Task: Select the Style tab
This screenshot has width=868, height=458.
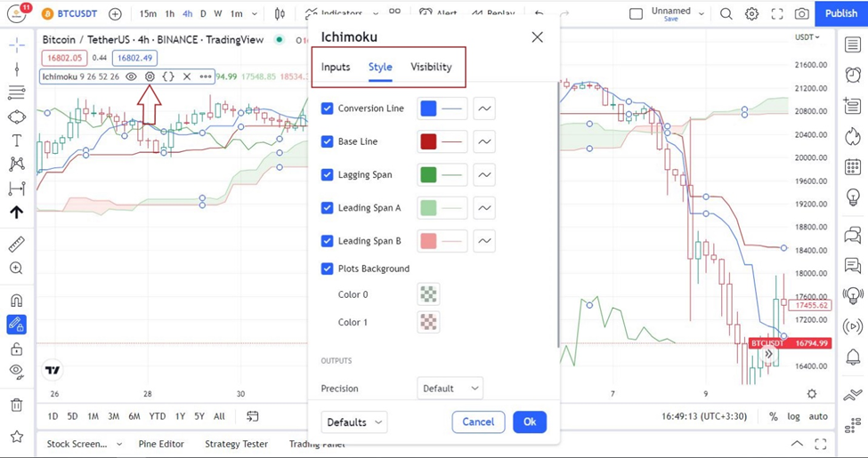Action: tap(380, 67)
